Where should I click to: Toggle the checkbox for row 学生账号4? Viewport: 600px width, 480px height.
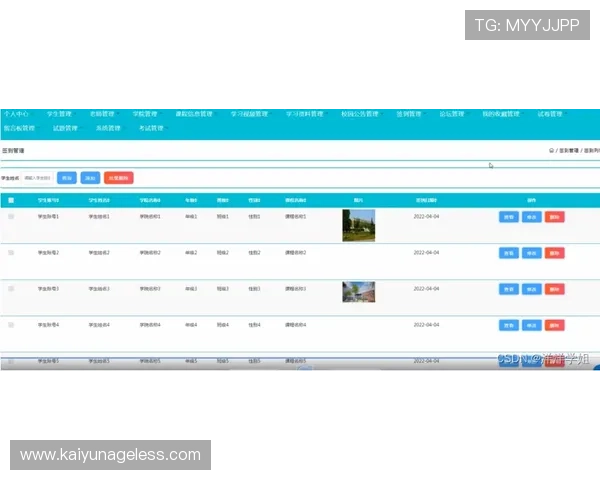click(11, 325)
